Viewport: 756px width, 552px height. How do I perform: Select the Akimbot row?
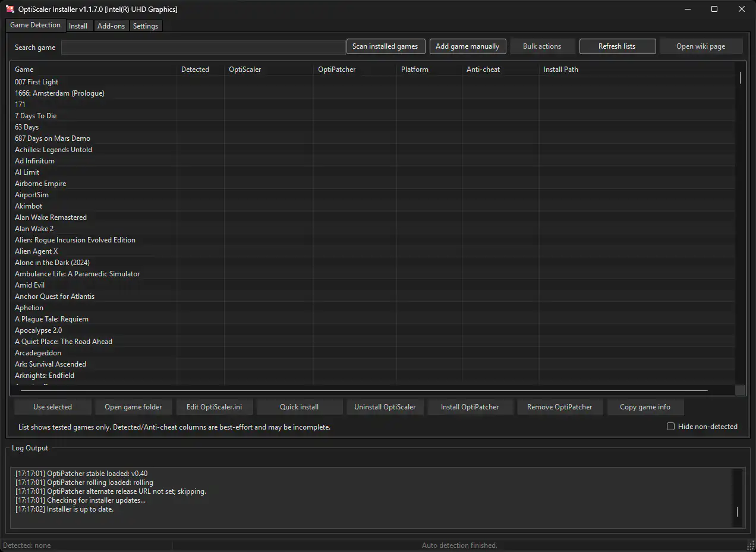coord(373,206)
